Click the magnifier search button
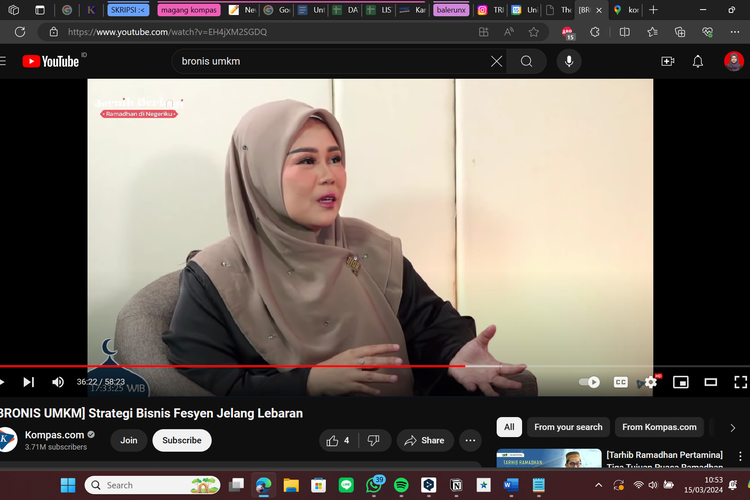 [x=526, y=61]
